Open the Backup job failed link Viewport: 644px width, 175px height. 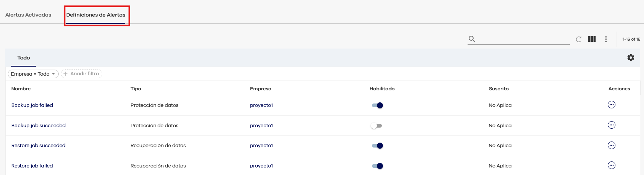point(32,105)
